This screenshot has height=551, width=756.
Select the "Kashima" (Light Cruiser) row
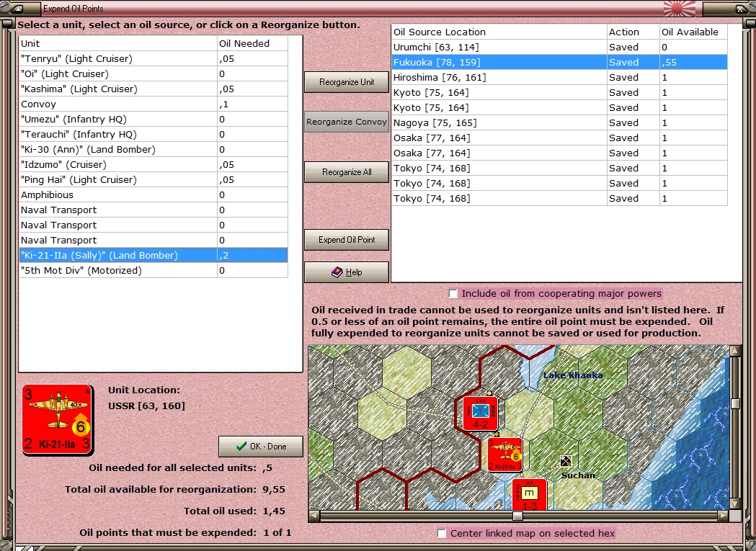click(x=154, y=89)
